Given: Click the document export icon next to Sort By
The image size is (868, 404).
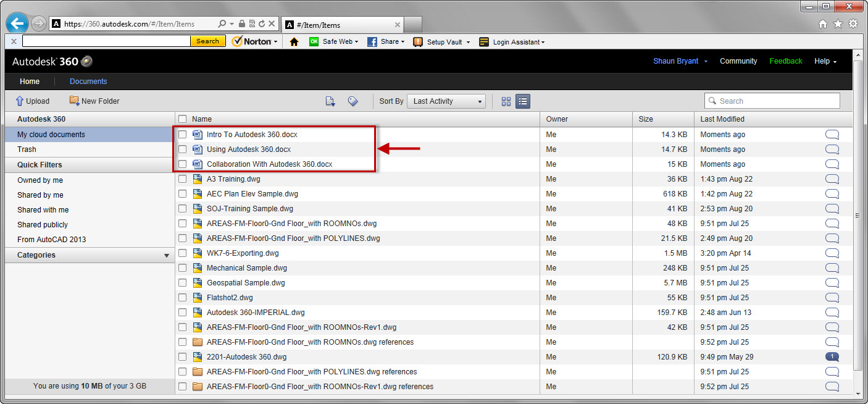Looking at the screenshot, I should point(330,101).
